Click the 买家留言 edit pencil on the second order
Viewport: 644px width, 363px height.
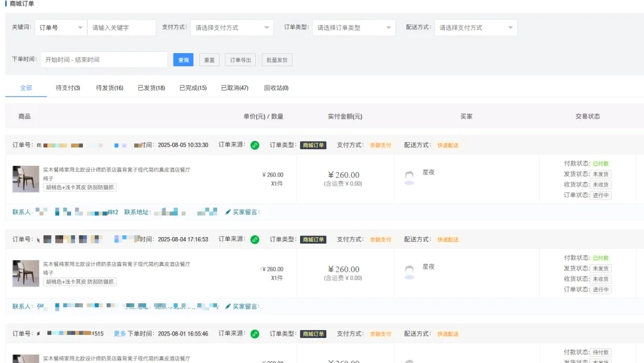tap(229, 306)
